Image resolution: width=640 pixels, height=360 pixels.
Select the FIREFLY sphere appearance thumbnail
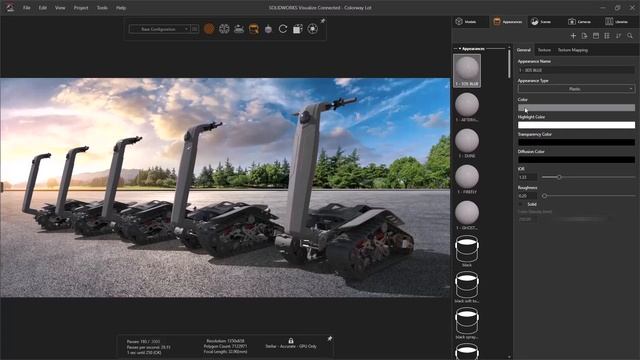pos(467,179)
